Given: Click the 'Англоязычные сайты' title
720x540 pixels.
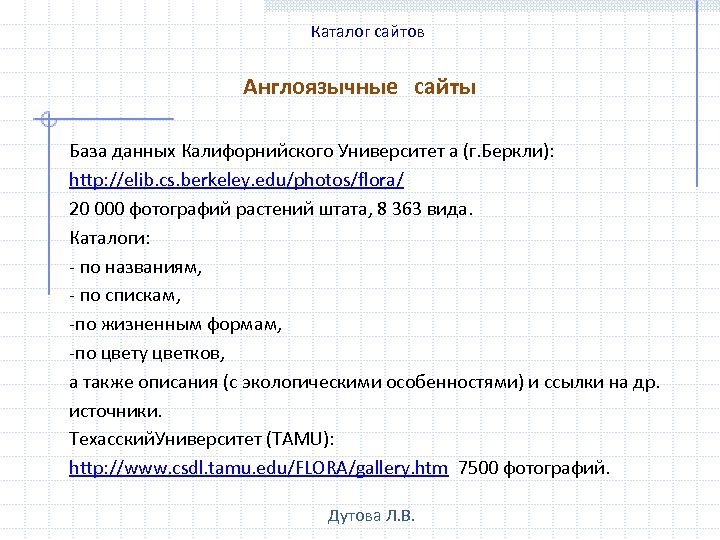Looking at the screenshot, I should [360, 87].
